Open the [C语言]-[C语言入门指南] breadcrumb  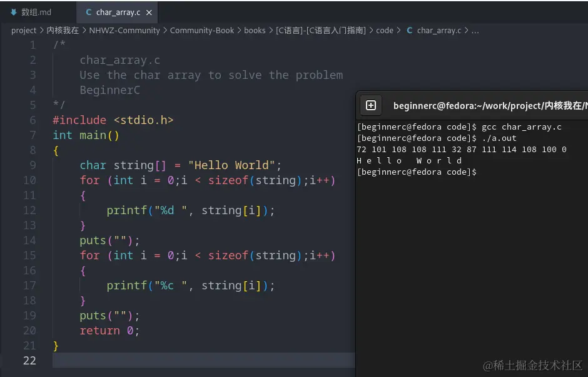[321, 31]
